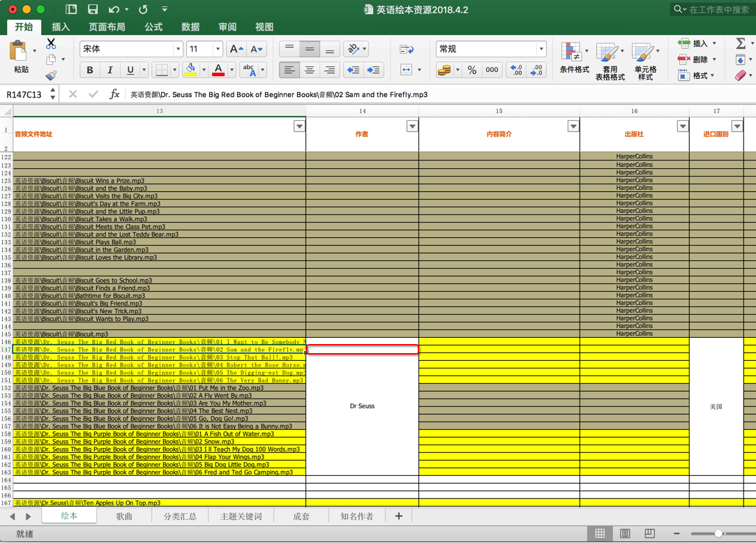The image size is (756, 543).
Task: Toggle bold formatting
Action: point(89,70)
